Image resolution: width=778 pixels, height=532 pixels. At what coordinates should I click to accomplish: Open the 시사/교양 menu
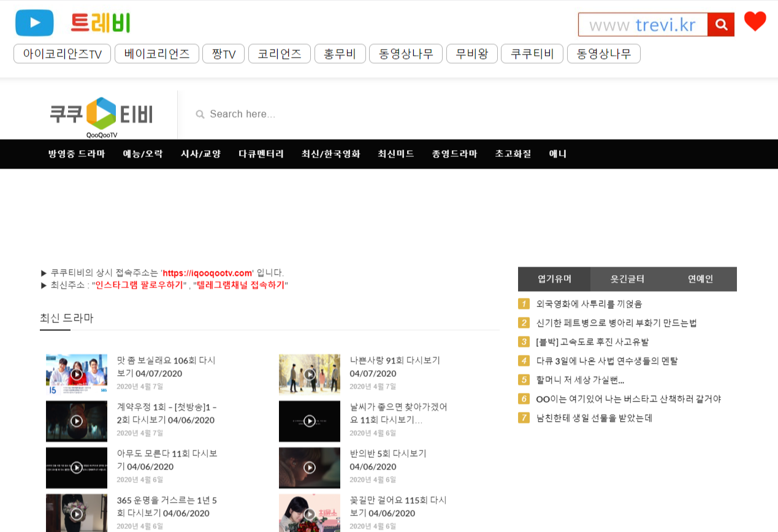pos(200,154)
